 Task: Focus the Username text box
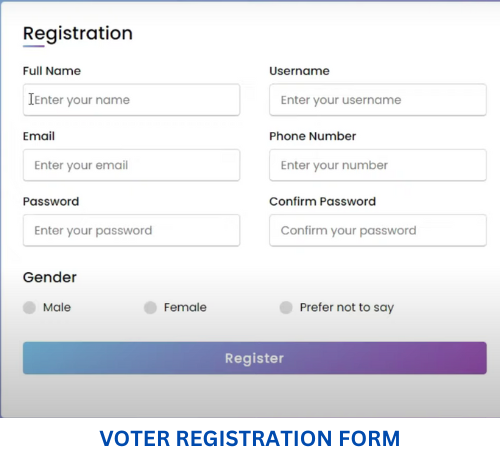378,100
